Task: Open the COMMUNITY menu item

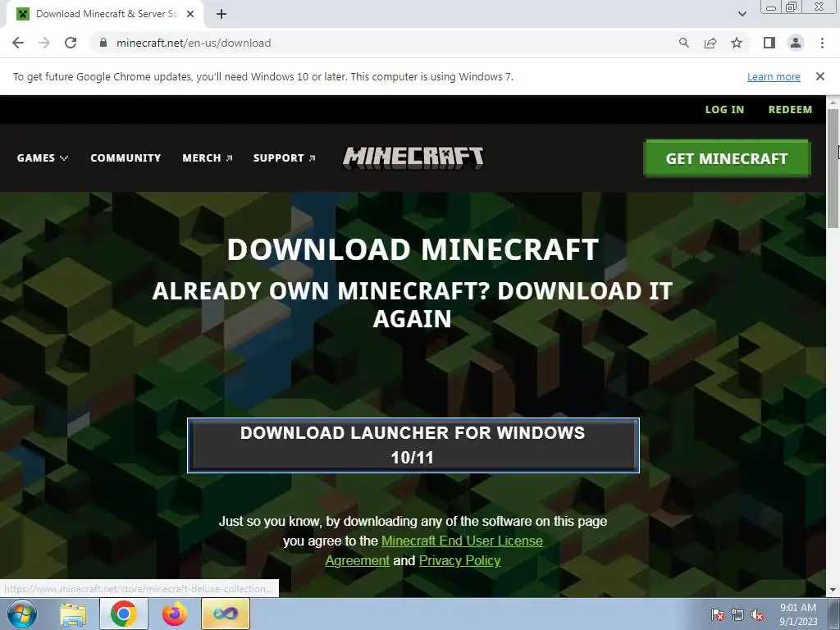Action: click(x=126, y=158)
